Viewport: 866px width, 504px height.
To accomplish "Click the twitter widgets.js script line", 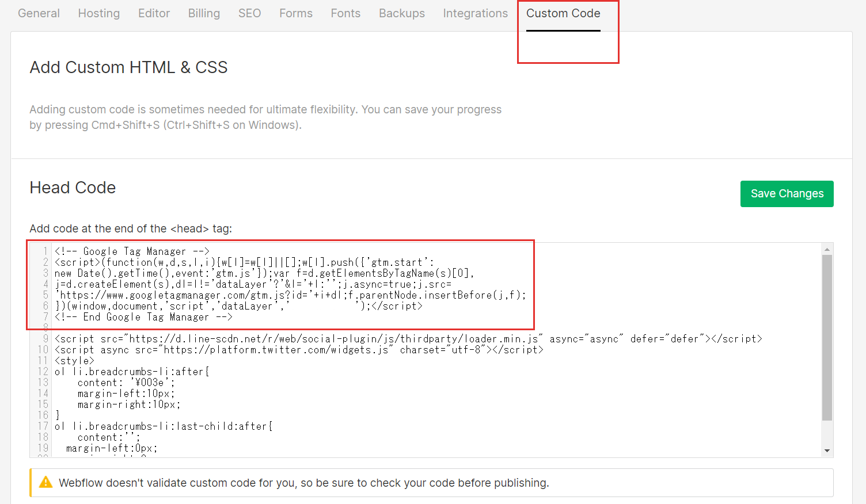I will [299, 350].
